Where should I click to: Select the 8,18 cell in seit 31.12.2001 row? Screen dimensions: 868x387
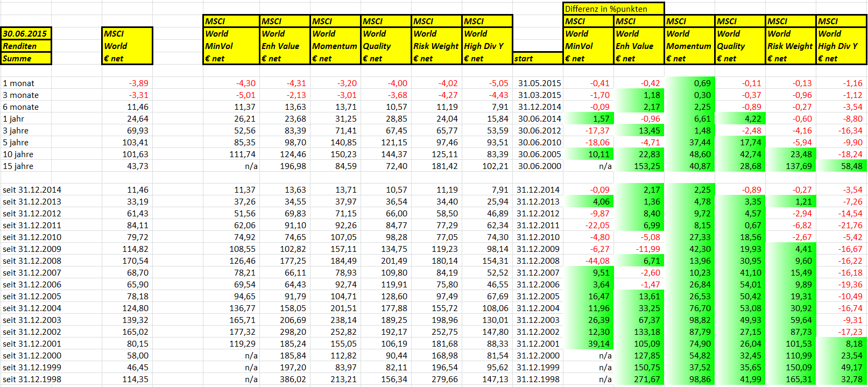(841, 343)
